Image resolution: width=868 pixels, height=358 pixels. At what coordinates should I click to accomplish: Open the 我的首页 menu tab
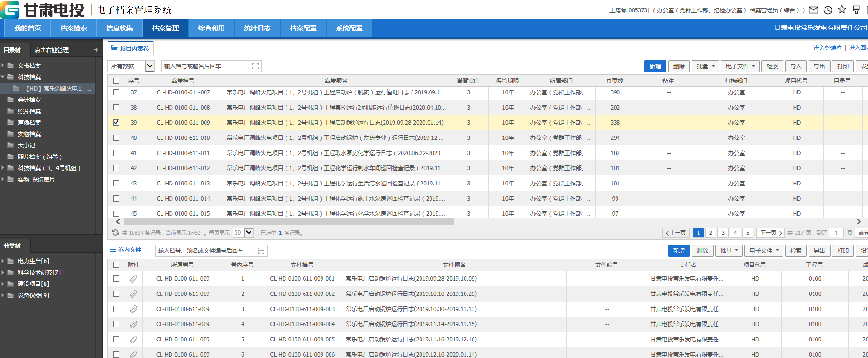tap(27, 28)
